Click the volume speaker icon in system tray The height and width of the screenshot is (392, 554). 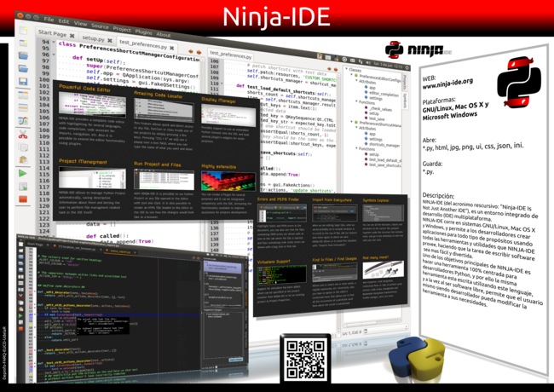pyautogui.click(x=368, y=63)
